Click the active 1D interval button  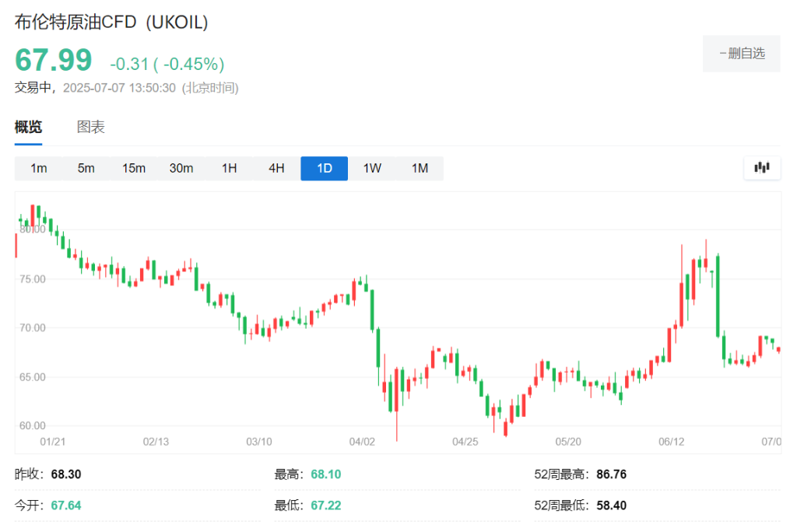pyautogui.click(x=325, y=168)
